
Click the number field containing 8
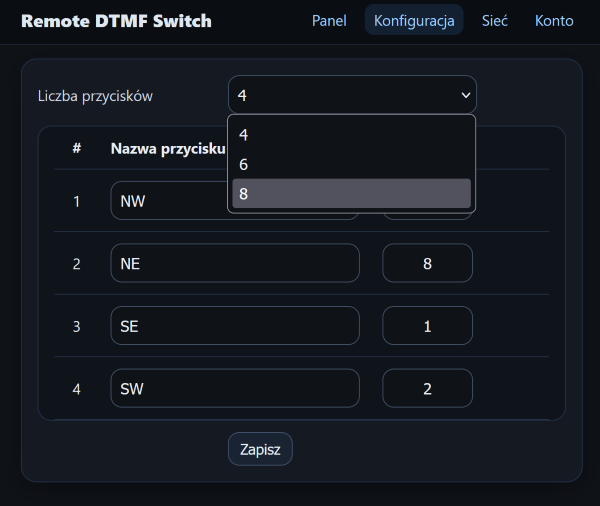(427, 263)
